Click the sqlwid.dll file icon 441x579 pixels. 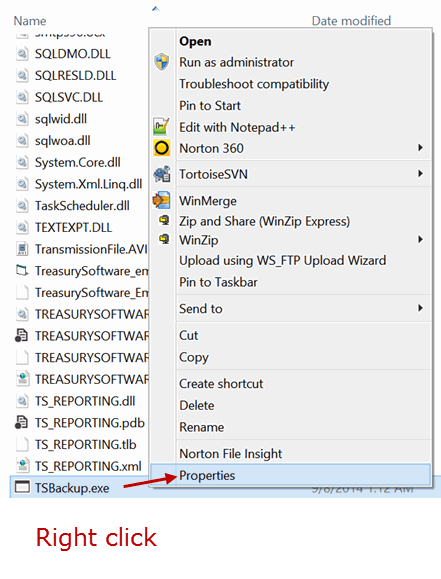(22, 119)
